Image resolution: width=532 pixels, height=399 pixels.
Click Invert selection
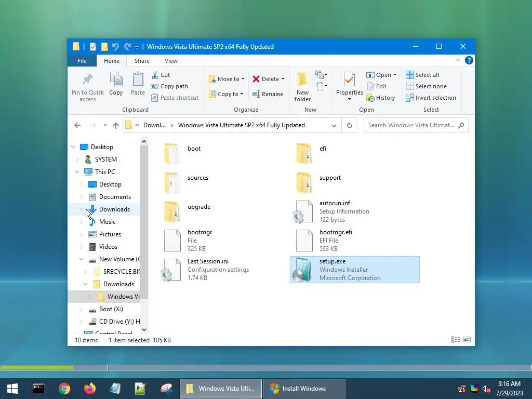coord(431,98)
